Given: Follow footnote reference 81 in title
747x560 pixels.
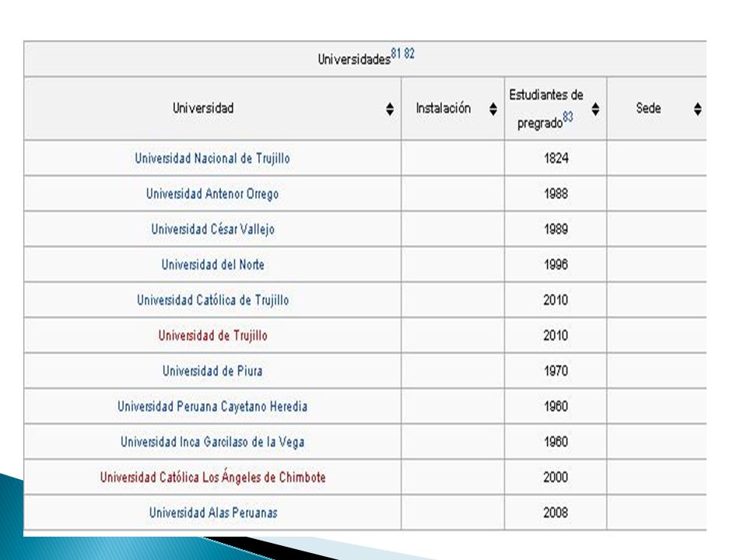Looking at the screenshot, I should [x=396, y=53].
